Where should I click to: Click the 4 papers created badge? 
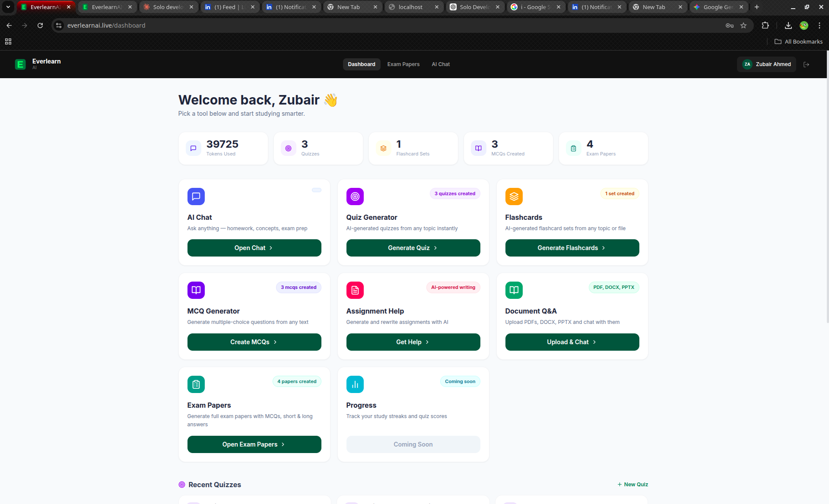297,381
